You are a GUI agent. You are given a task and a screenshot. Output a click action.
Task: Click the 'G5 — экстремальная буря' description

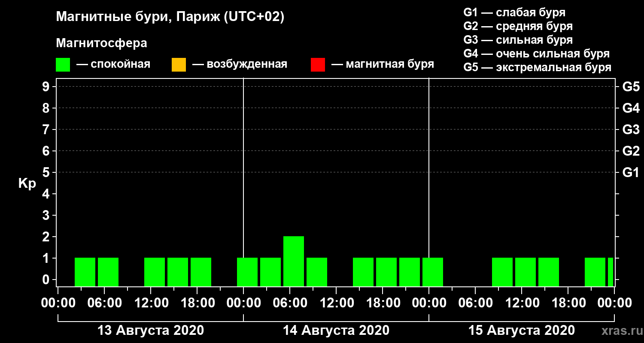pyautogui.click(x=538, y=67)
